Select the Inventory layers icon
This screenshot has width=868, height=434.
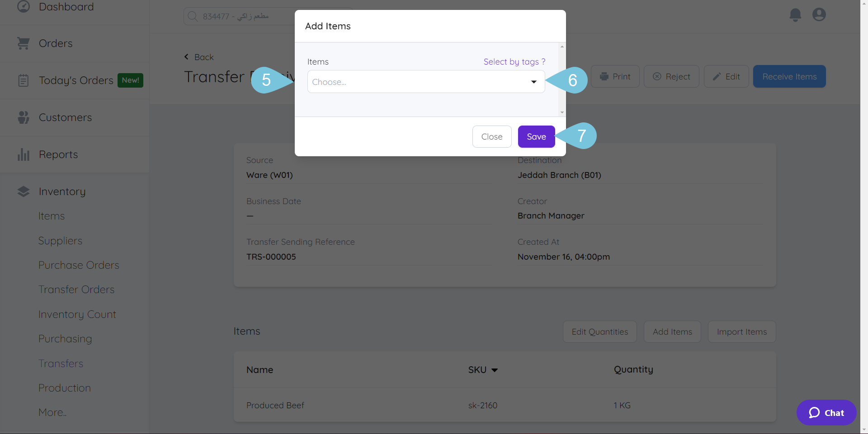click(x=23, y=191)
